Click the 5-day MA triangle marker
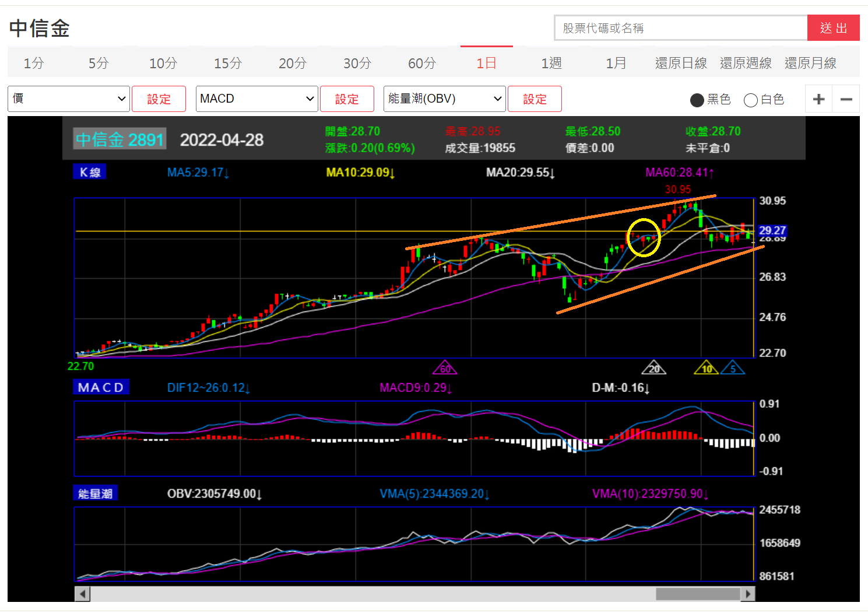868x613 pixels. click(733, 367)
